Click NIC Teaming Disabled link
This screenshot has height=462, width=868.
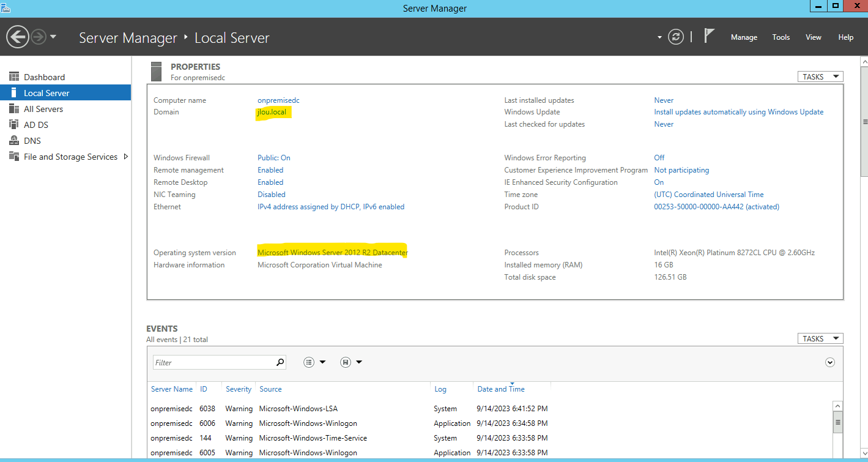[272, 195]
